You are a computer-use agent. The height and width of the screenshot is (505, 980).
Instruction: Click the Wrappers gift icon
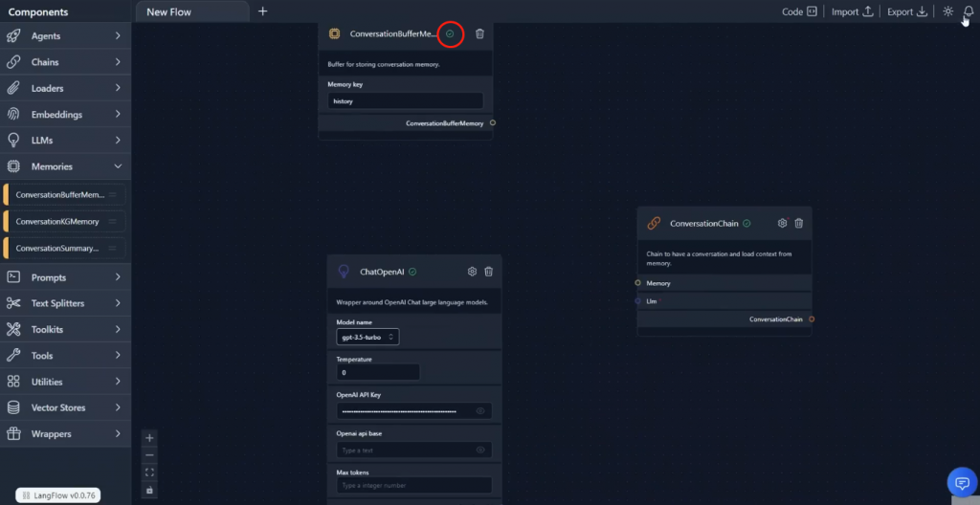tap(13, 434)
